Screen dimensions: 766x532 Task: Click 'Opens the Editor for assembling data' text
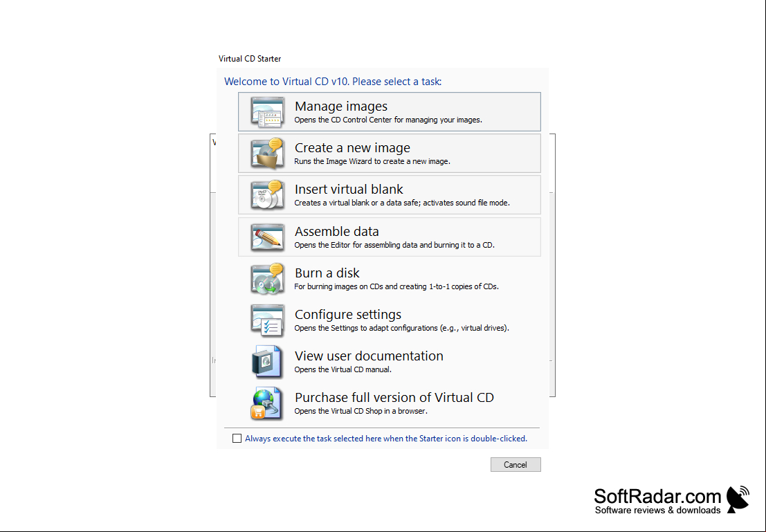(394, 245)
